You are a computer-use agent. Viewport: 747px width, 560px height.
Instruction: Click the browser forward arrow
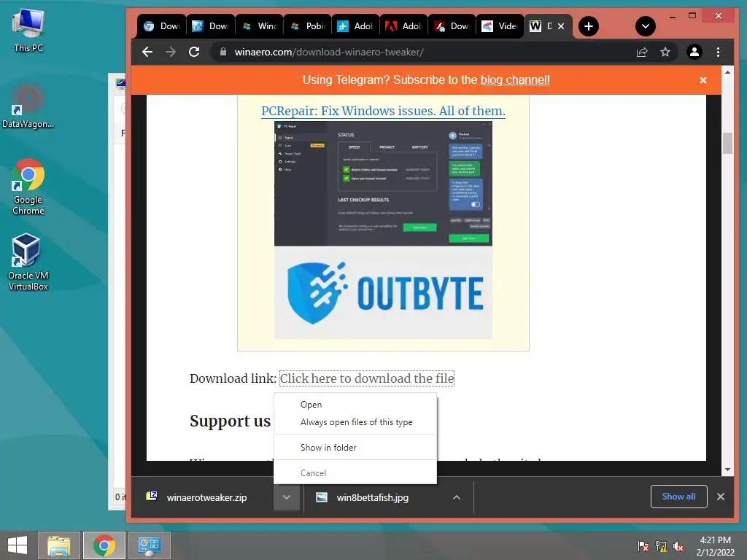[x=171, y=52]
